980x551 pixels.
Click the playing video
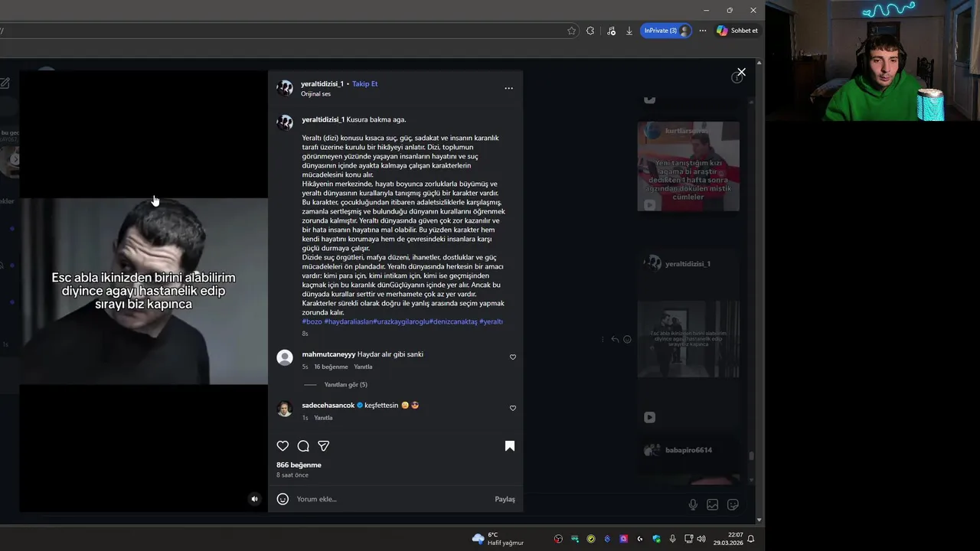click(x=144, y=291)
